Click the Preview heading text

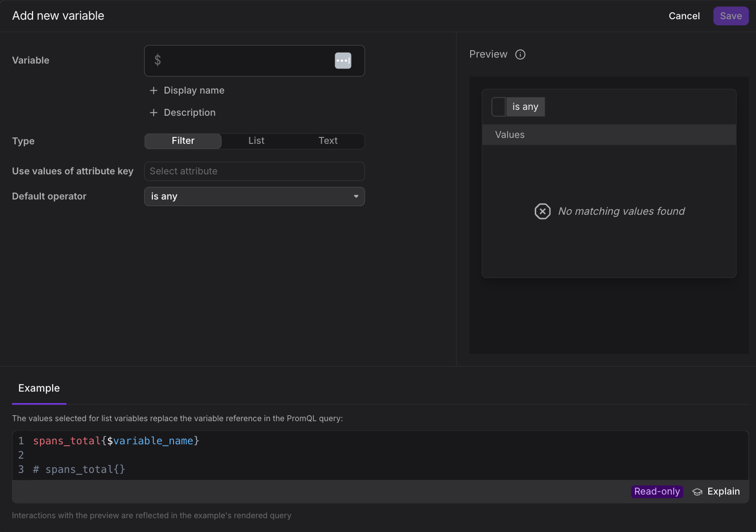click(488, 54)
